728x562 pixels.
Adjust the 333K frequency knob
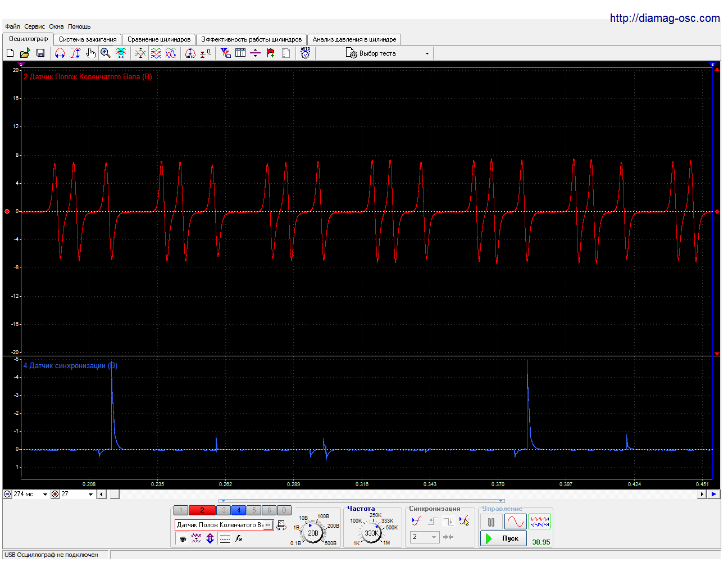(371, 533)
